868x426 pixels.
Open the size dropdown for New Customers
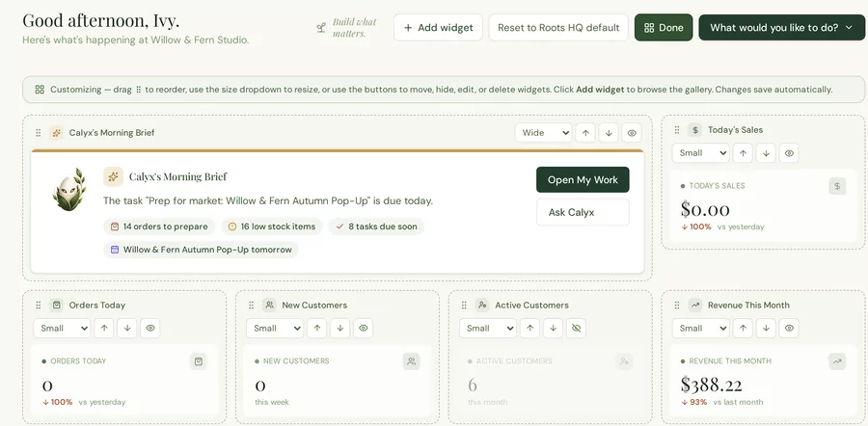click(275, 328)
